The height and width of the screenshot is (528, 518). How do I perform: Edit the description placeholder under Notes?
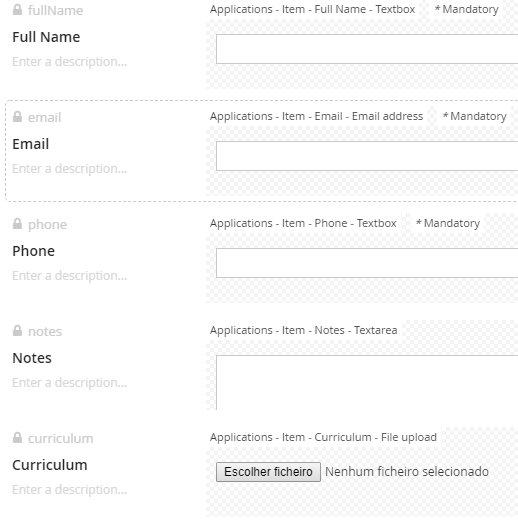click(x=70, y=383)
